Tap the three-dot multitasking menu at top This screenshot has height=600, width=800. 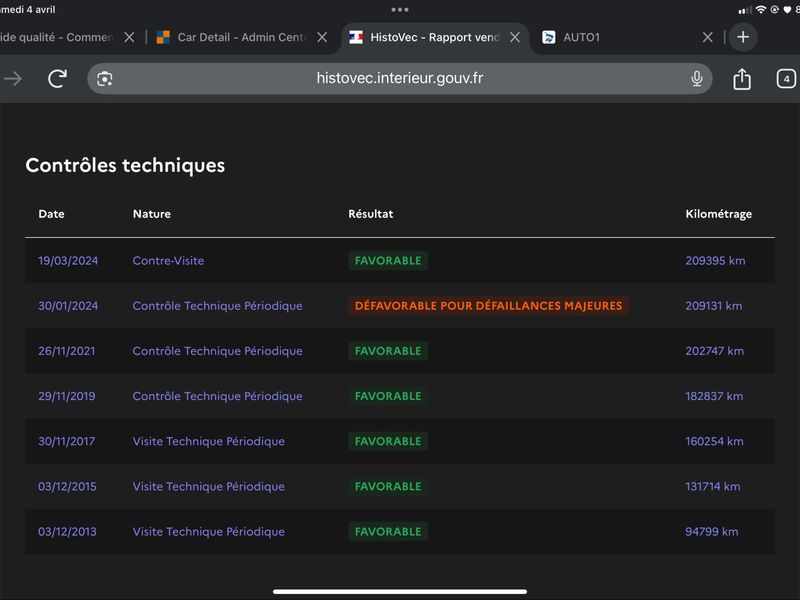400,9
